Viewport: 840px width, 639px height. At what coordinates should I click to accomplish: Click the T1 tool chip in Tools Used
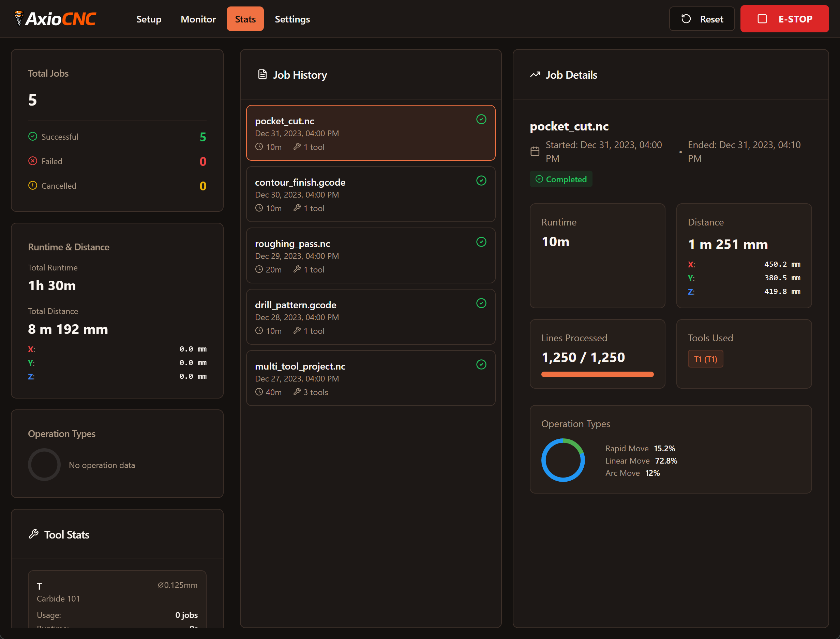(705, 359)
